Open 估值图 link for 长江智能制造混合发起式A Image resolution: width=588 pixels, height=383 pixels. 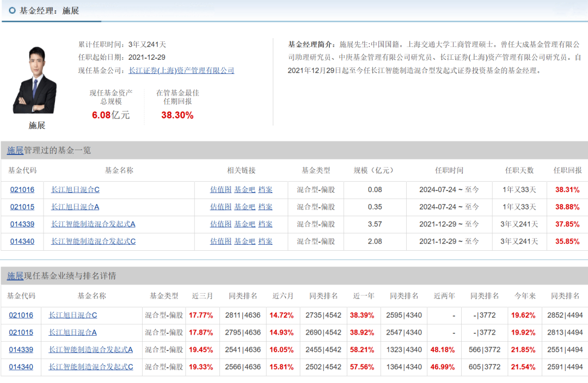(x=220, y=224)
